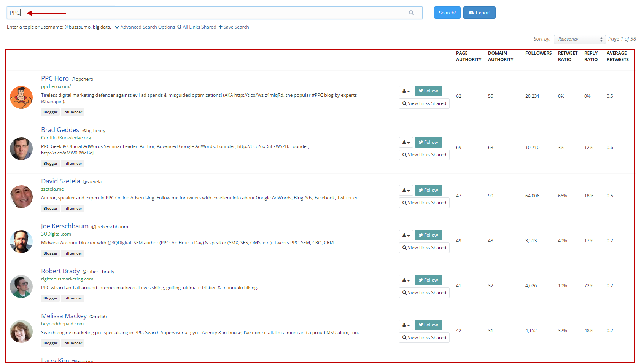Visit CertifiedKnowledge.org link
644x363 pixels.
click(x=66, y=138)
